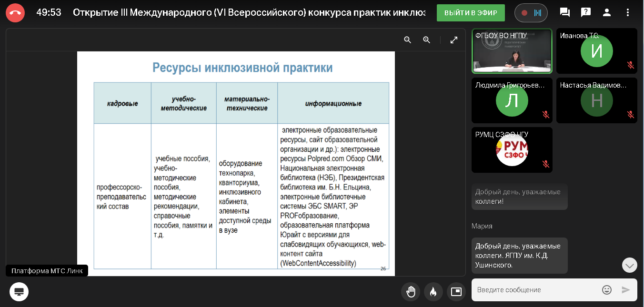Show the participants list icon
The height and width of the screenshot is (307, 644).
pyautogui.click(x=607, y=13)
